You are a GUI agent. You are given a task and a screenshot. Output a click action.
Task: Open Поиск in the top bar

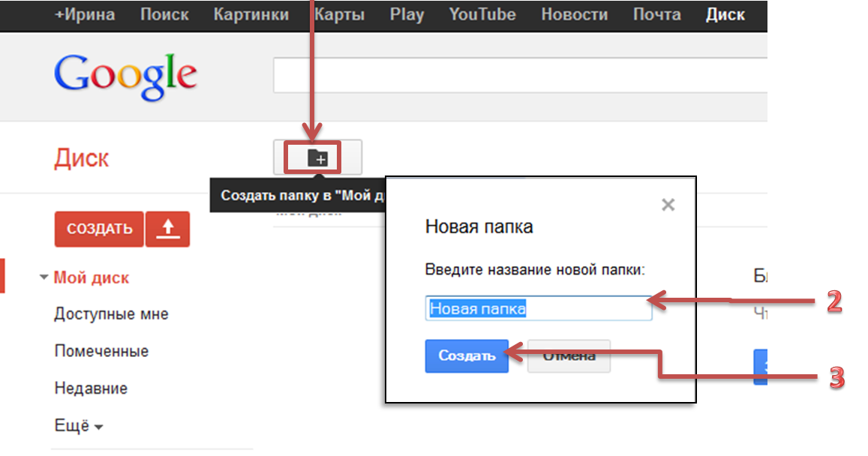pyautogui.click(x=164, y=14)
